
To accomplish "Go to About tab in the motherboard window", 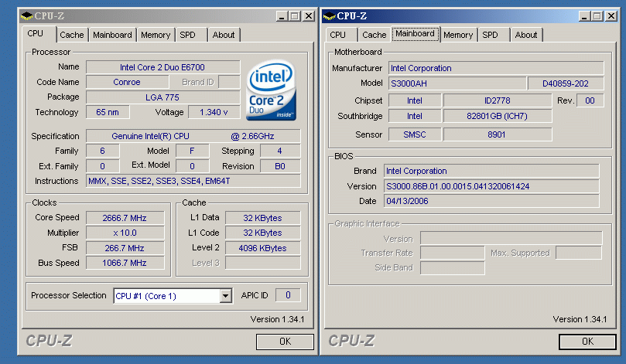I will click(x=526, y=35).
